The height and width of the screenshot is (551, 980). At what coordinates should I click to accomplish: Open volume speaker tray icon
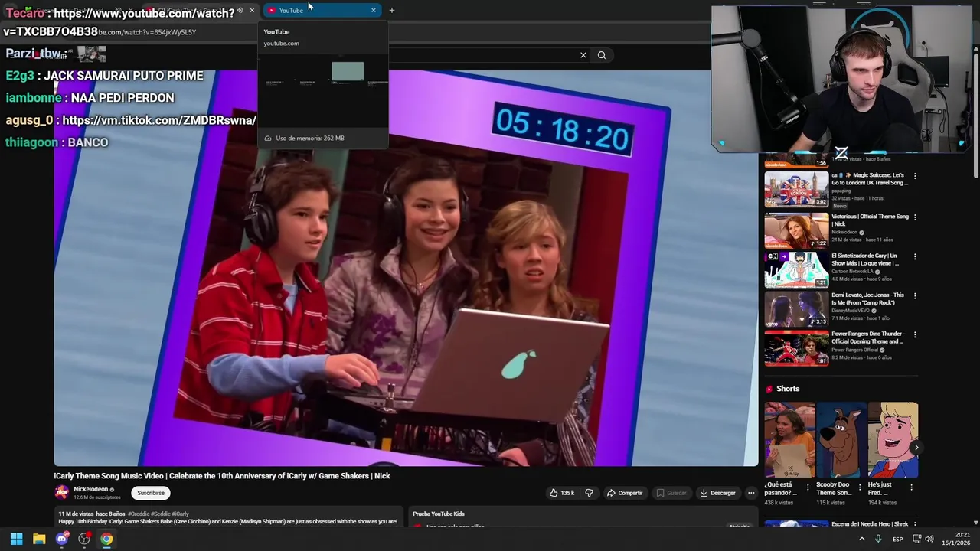tap(929, 539)
